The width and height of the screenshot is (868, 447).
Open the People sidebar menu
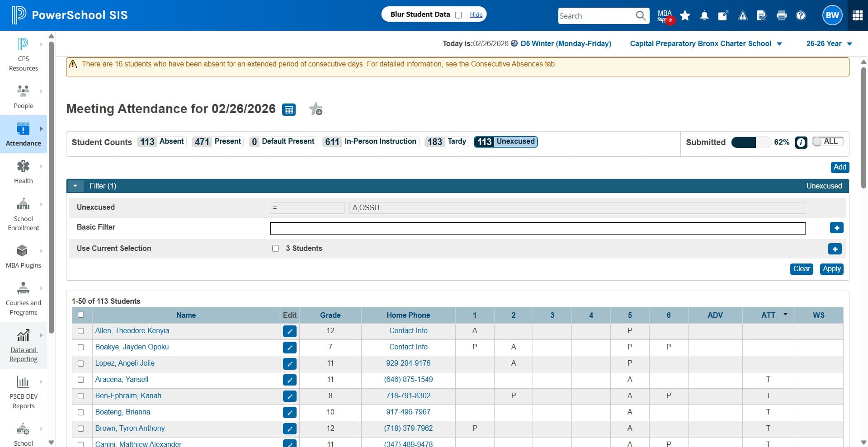(24, 97)
